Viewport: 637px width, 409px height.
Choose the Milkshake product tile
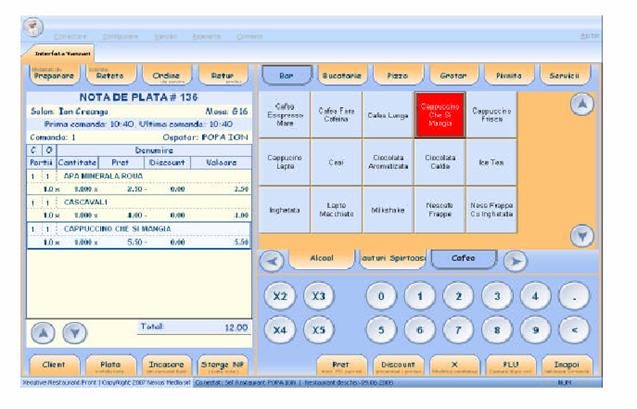point(387,209)
